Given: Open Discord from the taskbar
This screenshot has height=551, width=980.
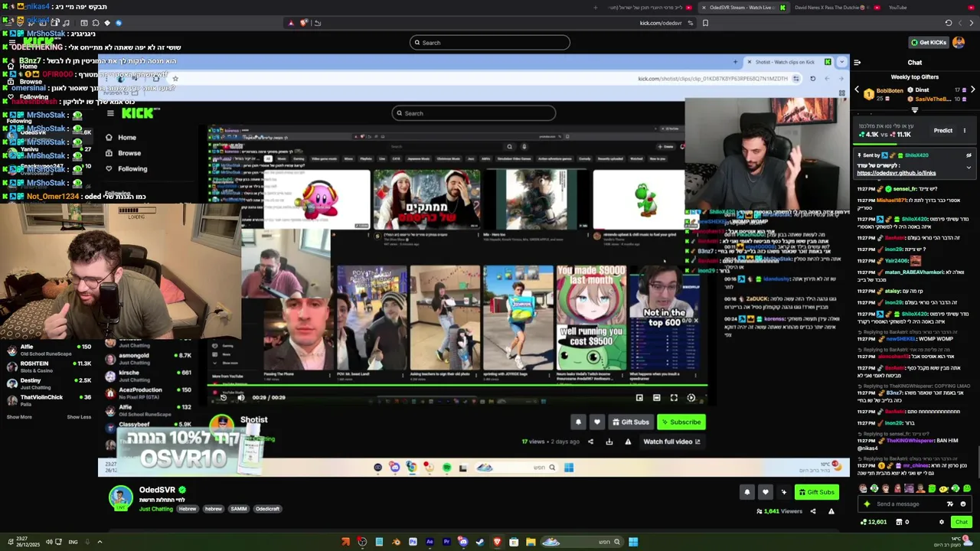Looking at the screenshot, I should tap(463, 542).
